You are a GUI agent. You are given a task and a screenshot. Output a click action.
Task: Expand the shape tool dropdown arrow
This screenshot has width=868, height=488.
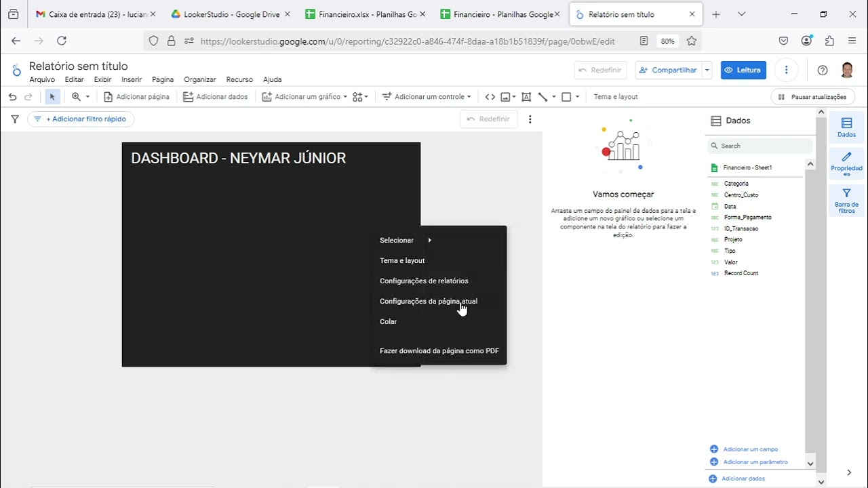click(578, 97)
